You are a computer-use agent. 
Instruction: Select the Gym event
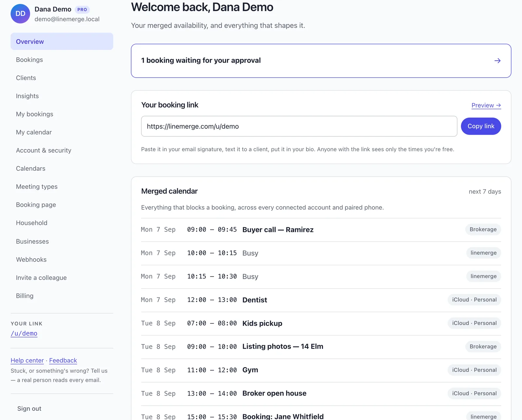[250, 370]
